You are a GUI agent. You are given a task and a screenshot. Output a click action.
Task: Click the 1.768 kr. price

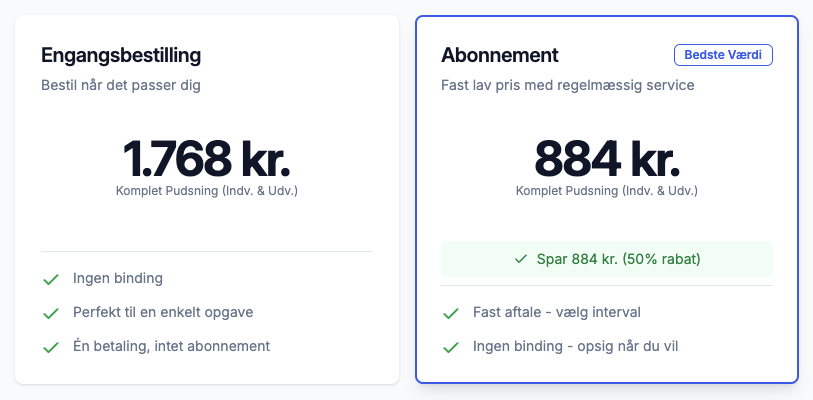[207, 157]
